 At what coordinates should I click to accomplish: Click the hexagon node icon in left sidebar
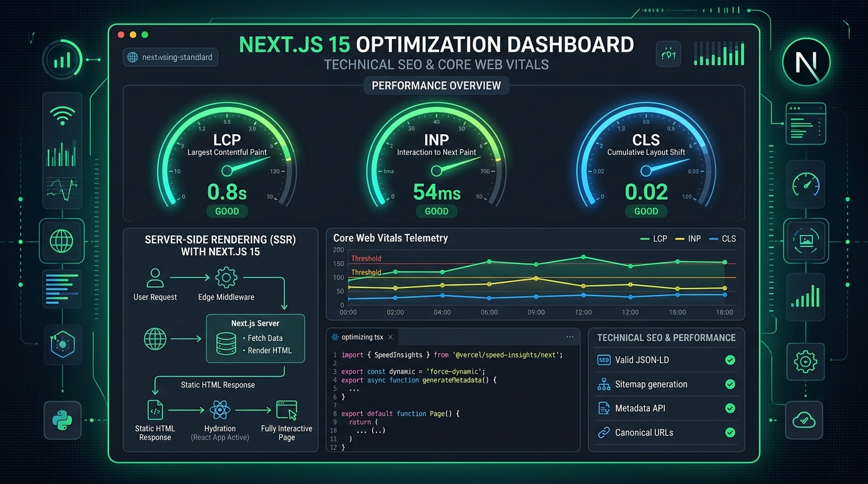click(x=62, y=344)
